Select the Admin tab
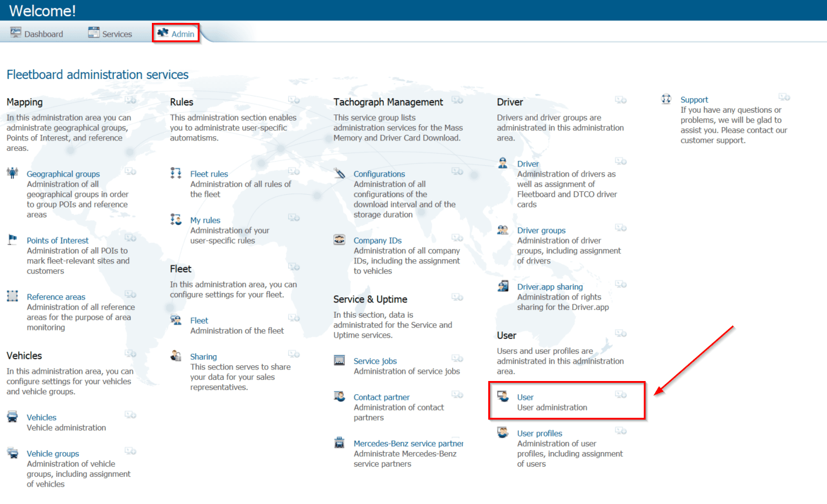Viewport: 827px width, 504px height. (x=175, y=34)
